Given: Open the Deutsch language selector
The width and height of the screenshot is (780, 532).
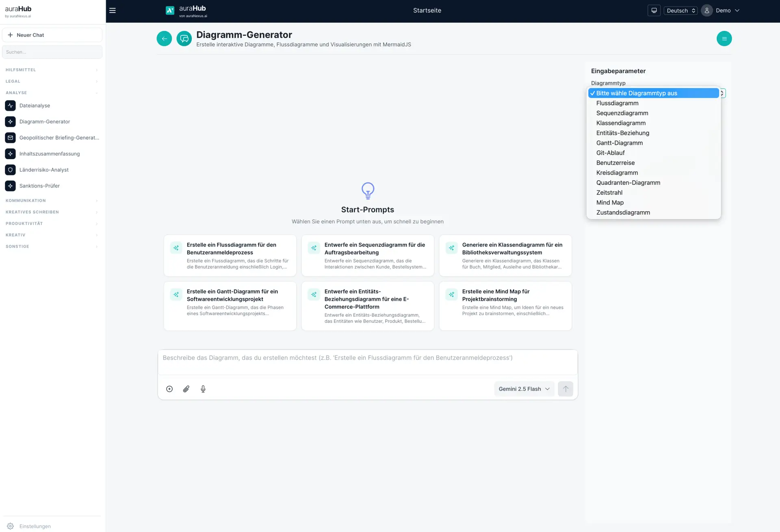Looking at the screenshot, I should (681, 11).
